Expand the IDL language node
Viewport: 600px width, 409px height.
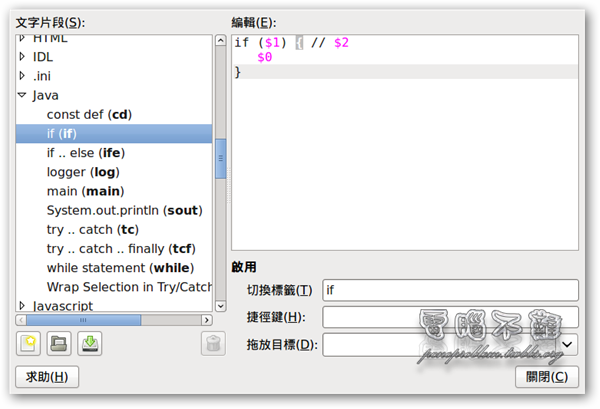tap(22, 57)
